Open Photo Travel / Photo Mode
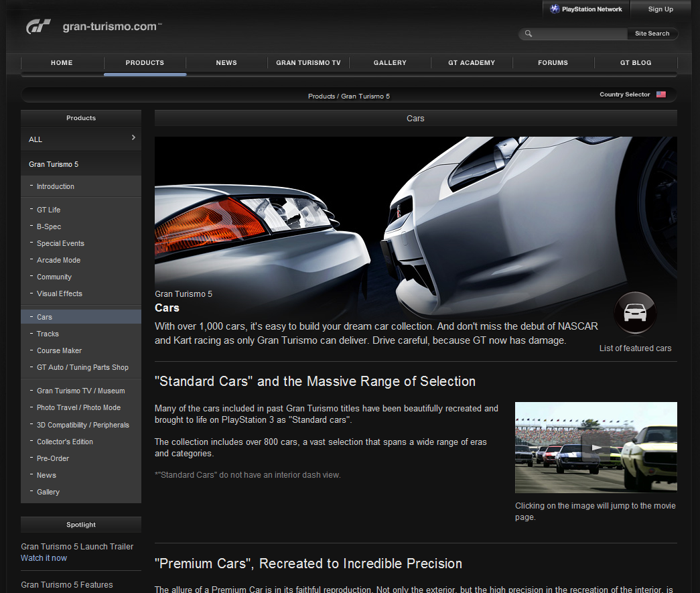Viewport: 700px width, 593px height. [x=78, y=407]
